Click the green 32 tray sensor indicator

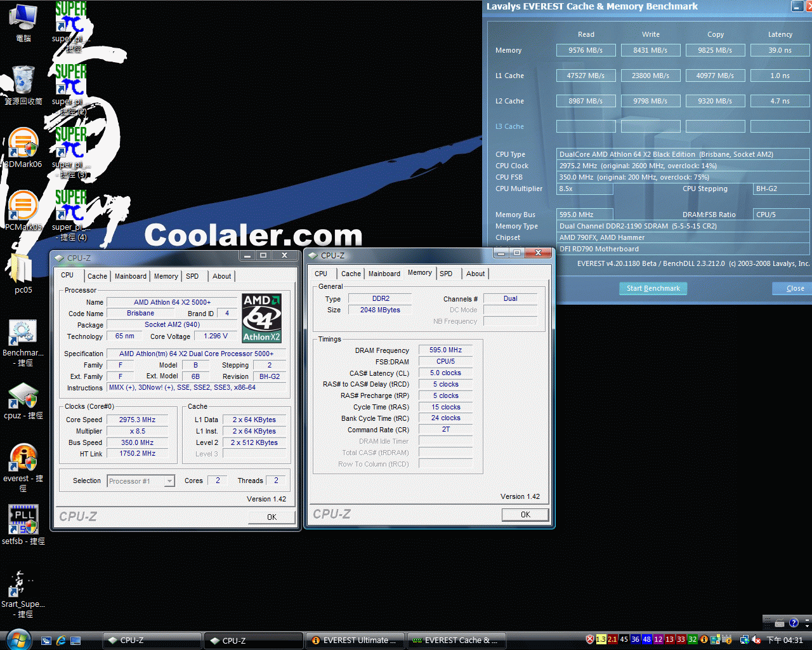[692, 640]
